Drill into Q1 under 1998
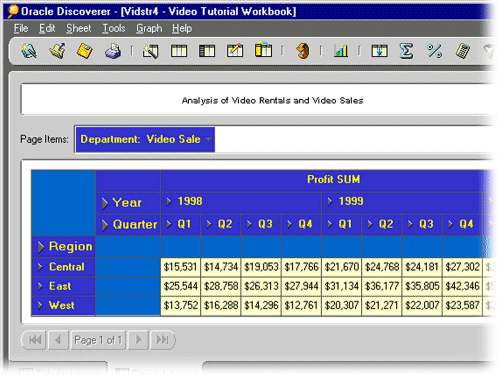This screenshot has height=375, width=498. (169, 224)
